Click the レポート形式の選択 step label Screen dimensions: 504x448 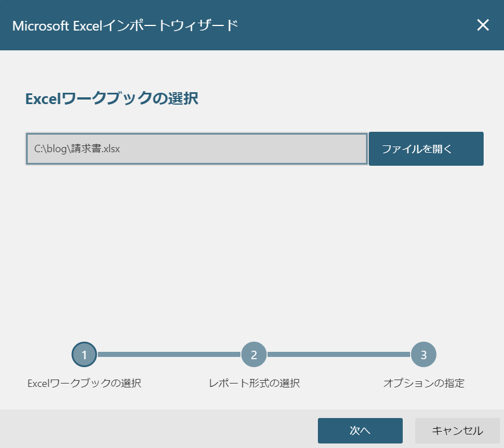pyautogui.click(x=254, y=383)
